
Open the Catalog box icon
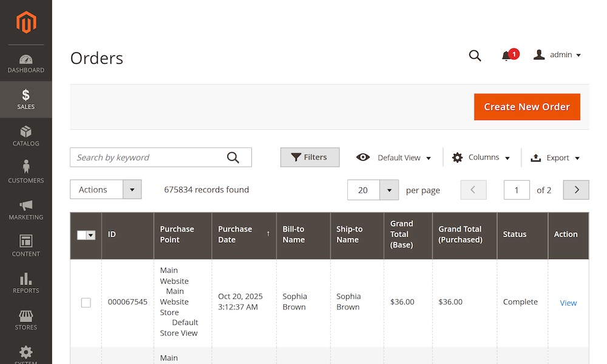click(26, 132)
